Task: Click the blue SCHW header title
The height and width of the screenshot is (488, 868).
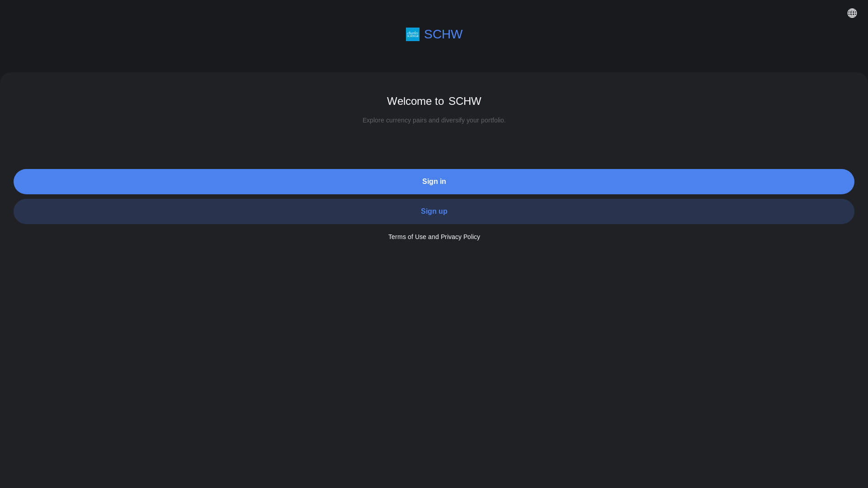Action: [x=443, y=34]
